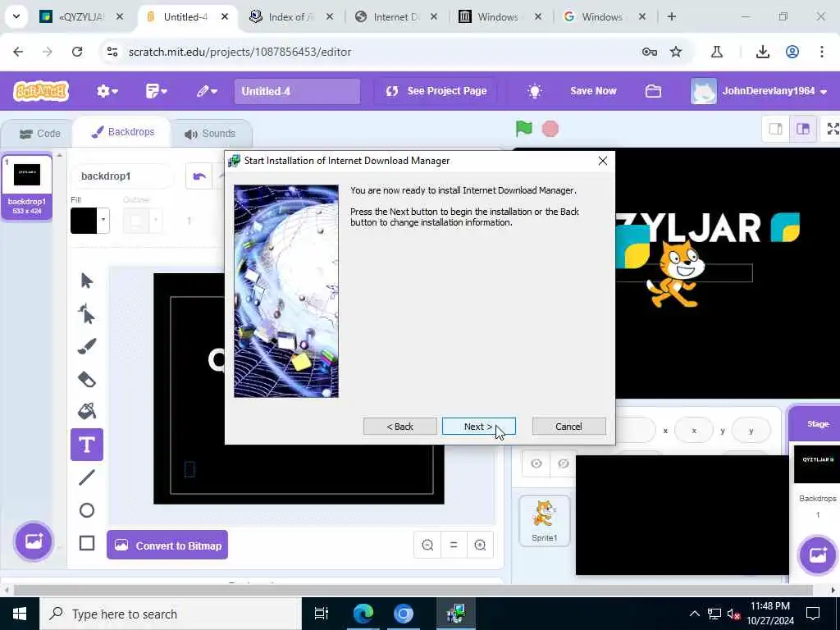
Task: Switch to Internet D browser tab
Action: coord(396,16)
